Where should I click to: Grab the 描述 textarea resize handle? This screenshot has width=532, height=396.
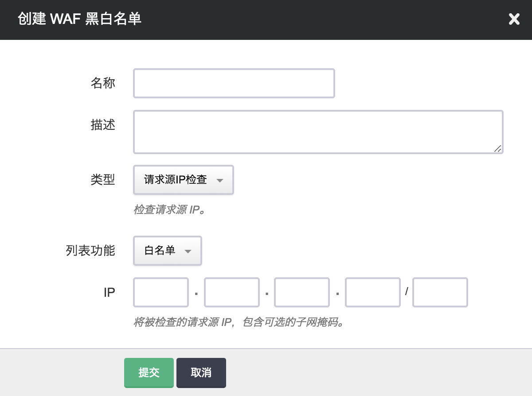(x=497, y=149)
